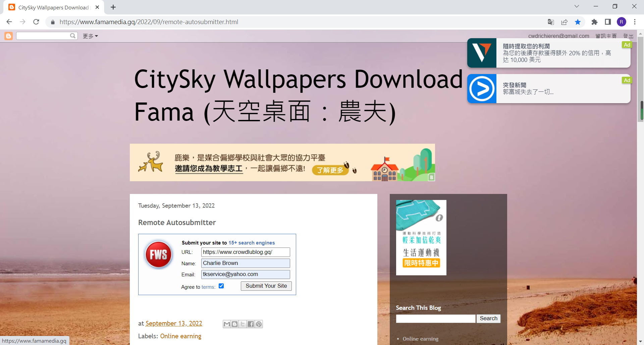Focus the Search This Blog text box
Viewport: 644px width, 345px height.
click(436, 319)
